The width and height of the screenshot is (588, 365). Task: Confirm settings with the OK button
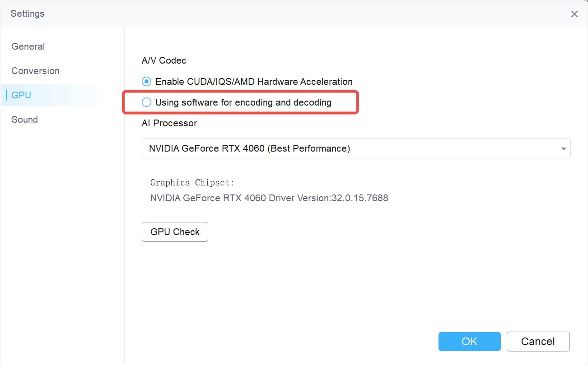point(469,342)
